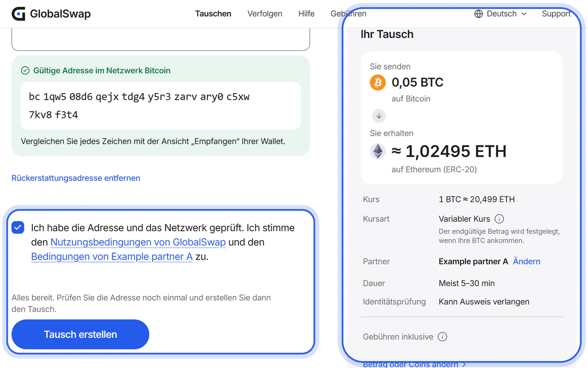Click Betrag oder Coins ändern link
This screenshot has height=368, width=588.
pos(414,364)
